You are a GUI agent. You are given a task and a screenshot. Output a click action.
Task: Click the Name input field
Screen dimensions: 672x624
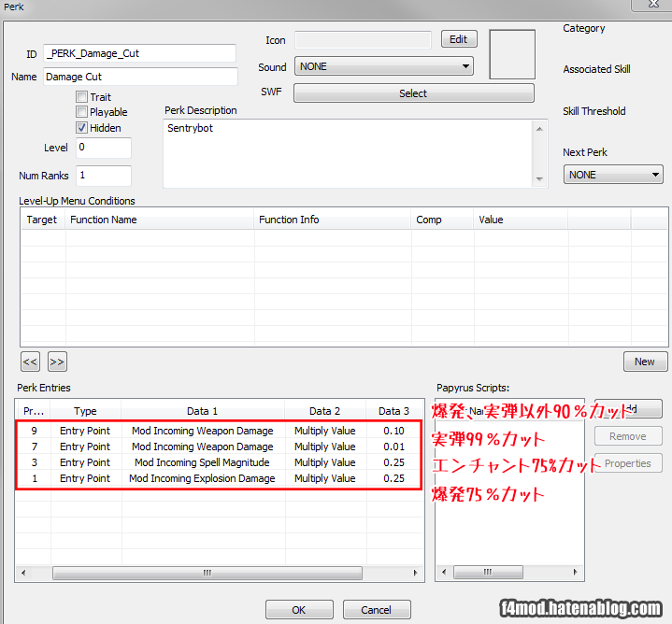140,77
